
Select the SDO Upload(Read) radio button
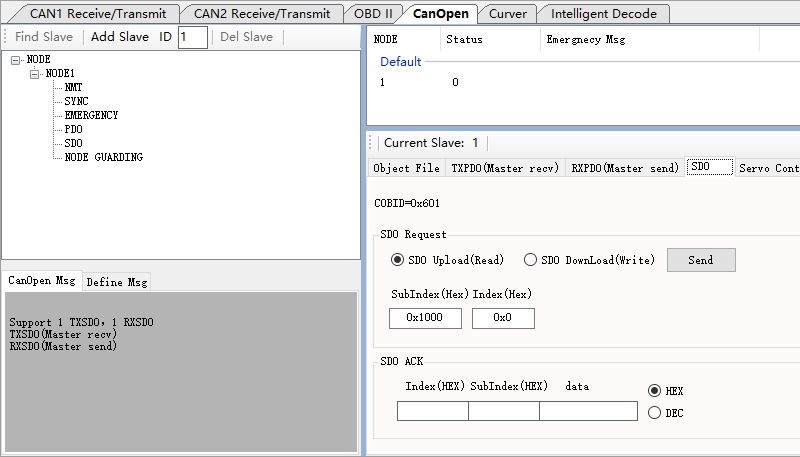pos(397,260)
